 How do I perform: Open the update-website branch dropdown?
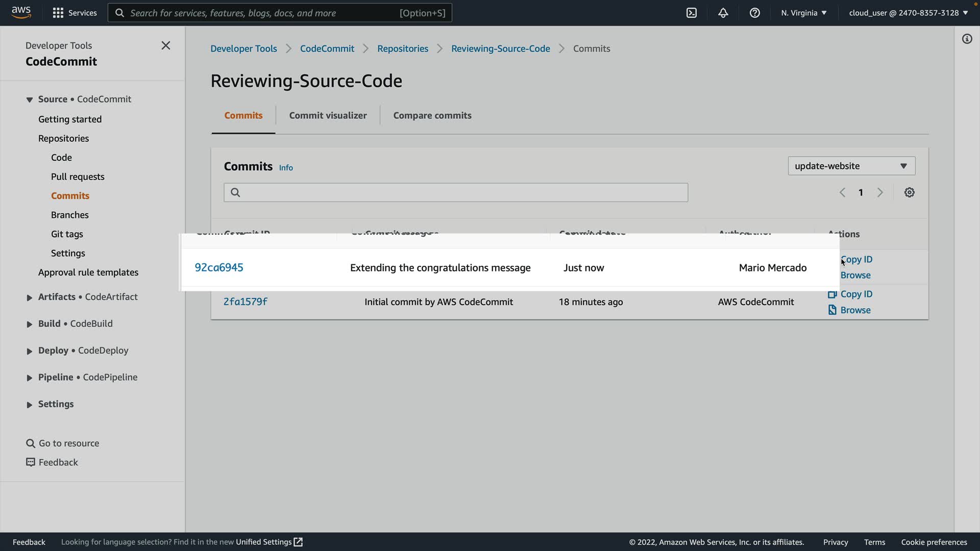[851, 166]
